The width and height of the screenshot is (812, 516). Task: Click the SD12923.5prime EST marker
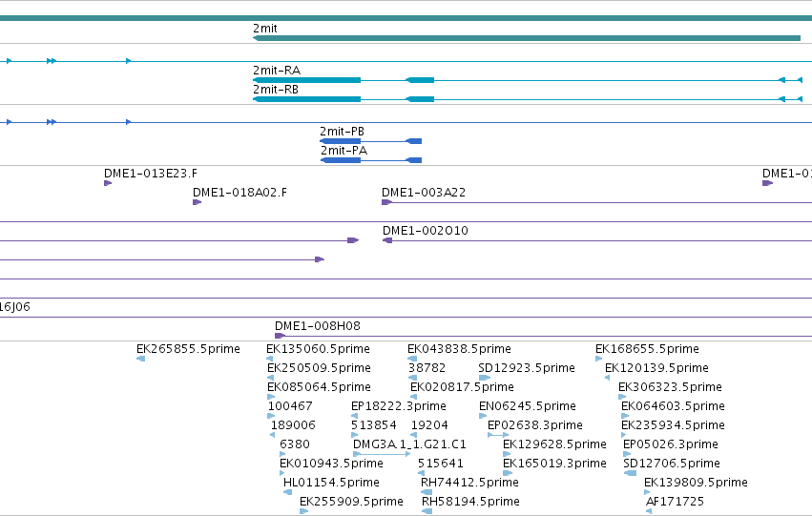485,378
